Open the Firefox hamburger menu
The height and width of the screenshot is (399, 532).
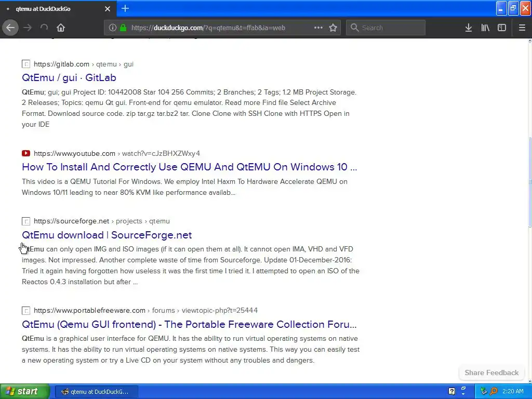click(522, 28)
